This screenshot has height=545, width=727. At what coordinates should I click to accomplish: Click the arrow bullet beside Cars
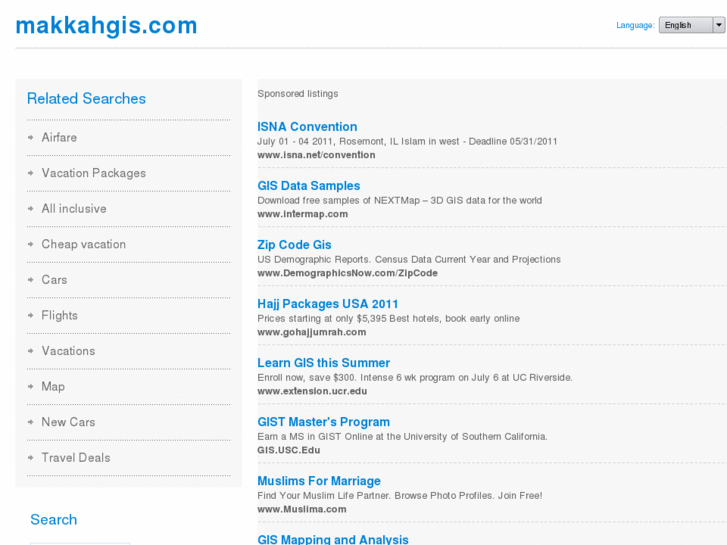31,280
